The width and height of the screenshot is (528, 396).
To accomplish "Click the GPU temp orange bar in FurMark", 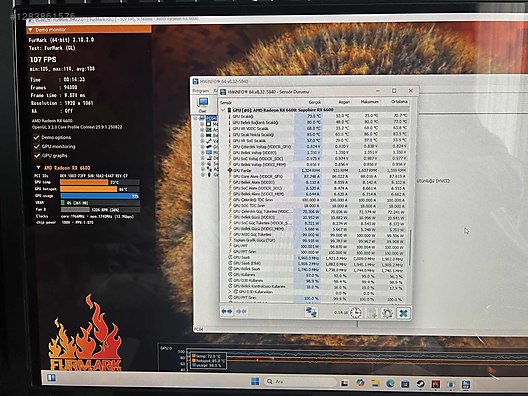I will 84,182.
